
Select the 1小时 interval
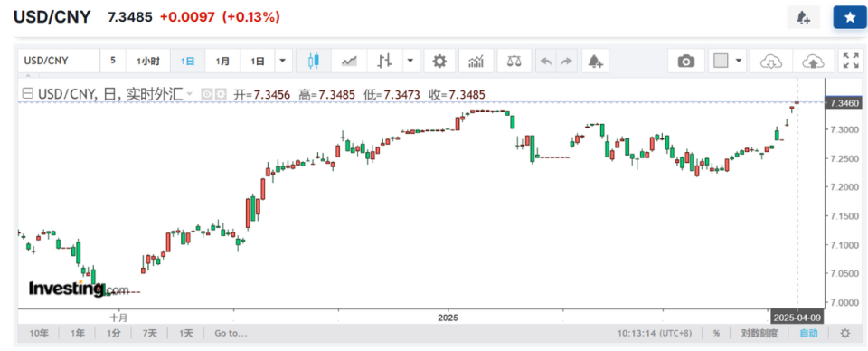click(148, 61)
